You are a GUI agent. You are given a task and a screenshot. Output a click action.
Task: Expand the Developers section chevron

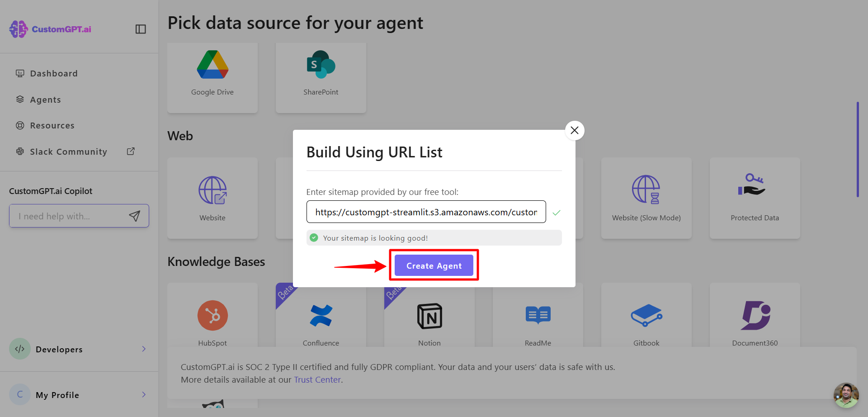[x=144, y=349]
